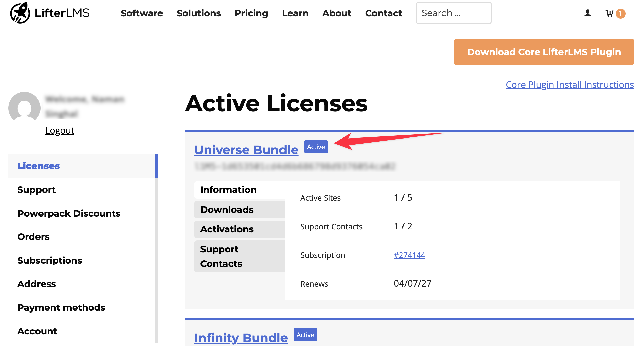Click the cart item count badge
The width and height of the screenshot is (644, 346).
pyautogui.click(x=621, y=13)
